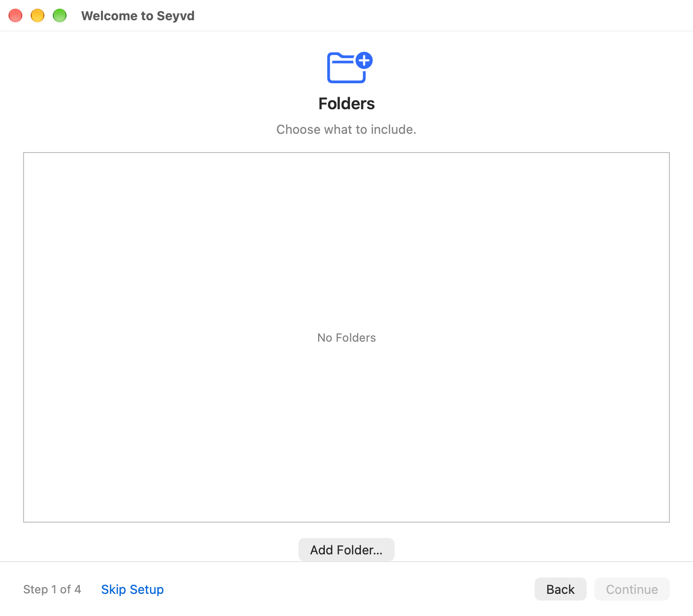
Task: Select the 'Step 1 of 4' label
Action: click(52, 590)
